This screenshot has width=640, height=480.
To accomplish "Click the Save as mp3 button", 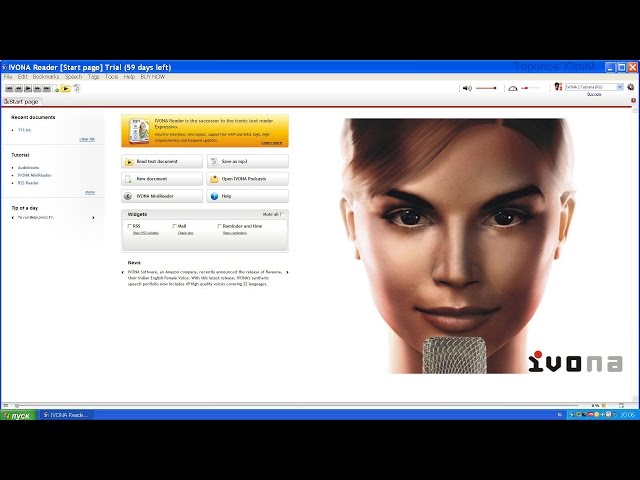I will (x=247, y=162).
